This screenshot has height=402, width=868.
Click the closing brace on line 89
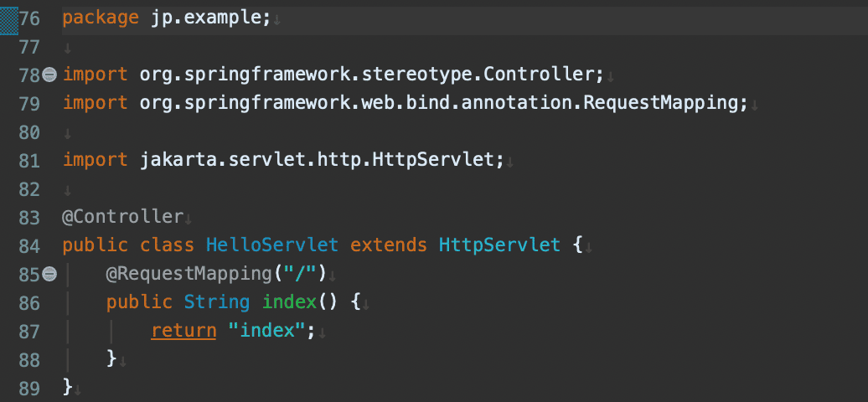point(68,386)
